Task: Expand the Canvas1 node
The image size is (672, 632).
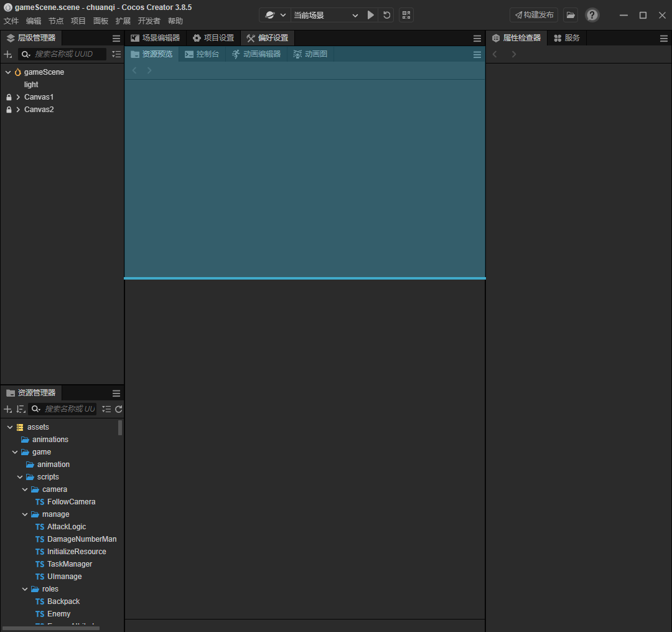Action: coord(18,97)
